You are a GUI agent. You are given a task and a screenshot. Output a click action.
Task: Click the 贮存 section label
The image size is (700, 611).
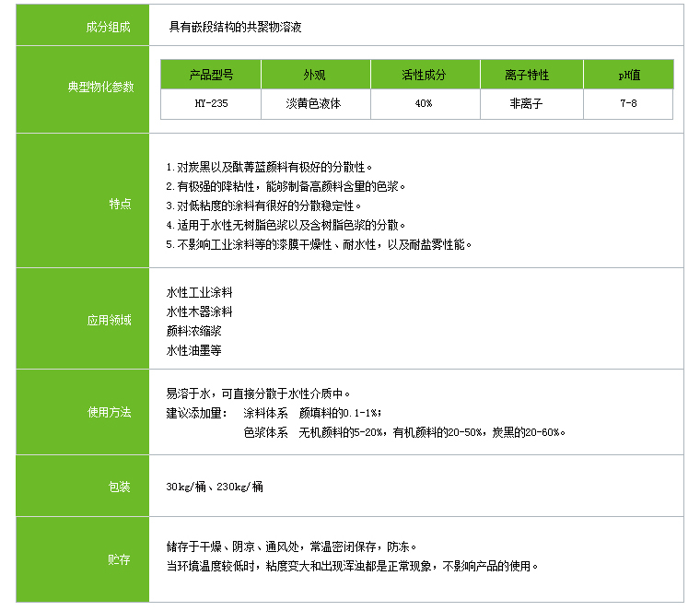[x=119, y=558]
